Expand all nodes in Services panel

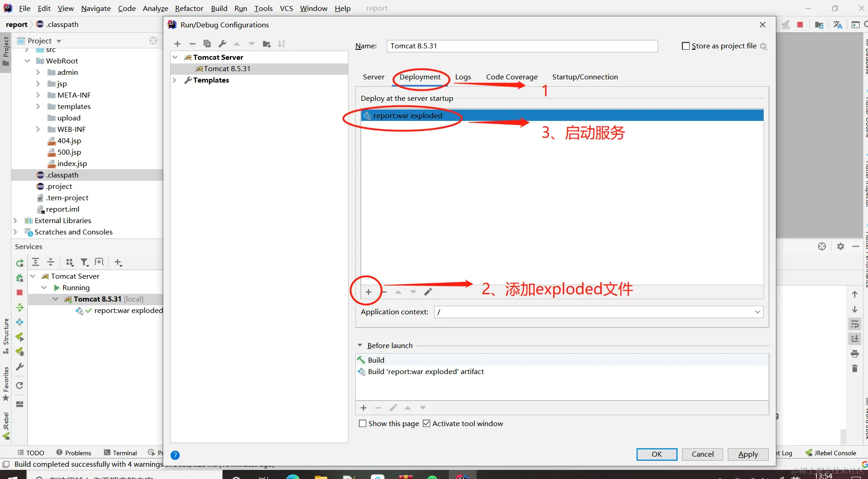pos(36,262)
